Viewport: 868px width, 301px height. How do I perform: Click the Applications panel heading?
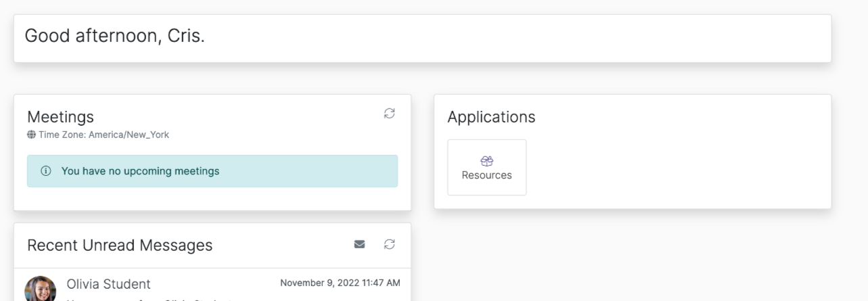click(491, 117)
